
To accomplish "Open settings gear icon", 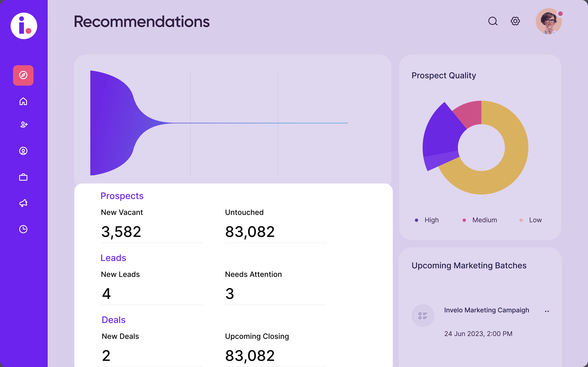I will (x=515, y=21).
